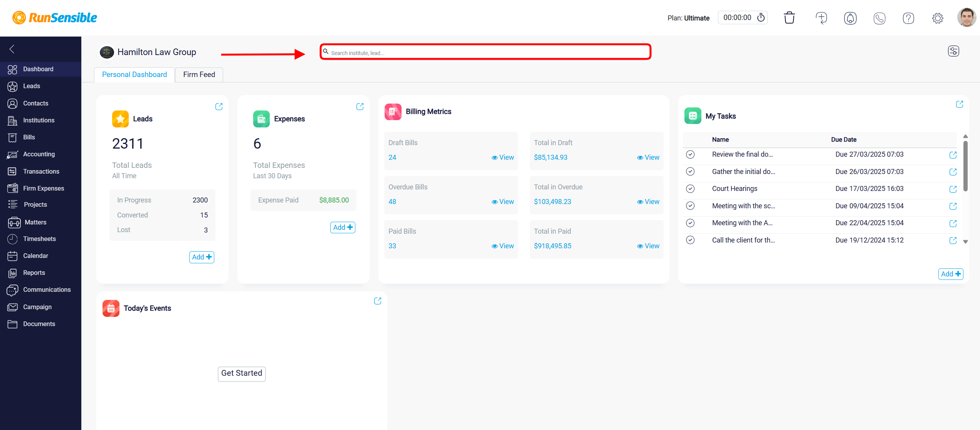Open the Court Hearings task link icon
The image size is (980, 430).
[953, 189]
